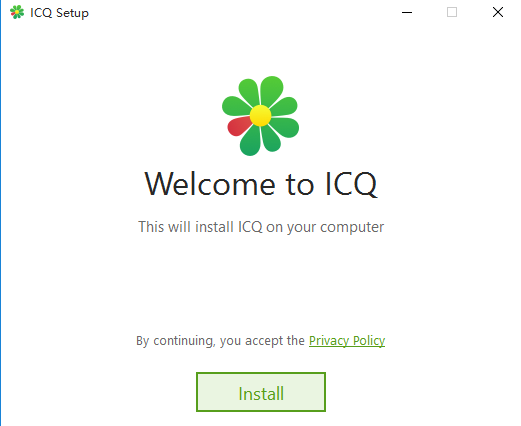This screenshot has height=426, width=521.
Task: Click the ICQ Setup title text
Action: 59,13
